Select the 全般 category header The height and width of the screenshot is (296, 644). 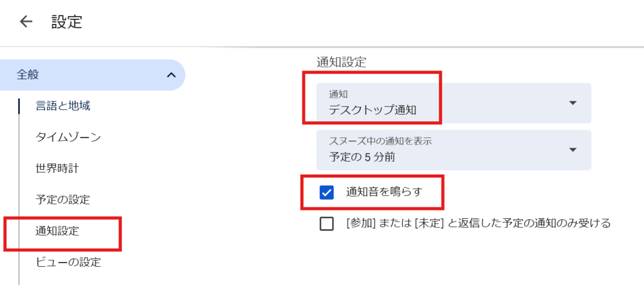(x=28, y=75)
